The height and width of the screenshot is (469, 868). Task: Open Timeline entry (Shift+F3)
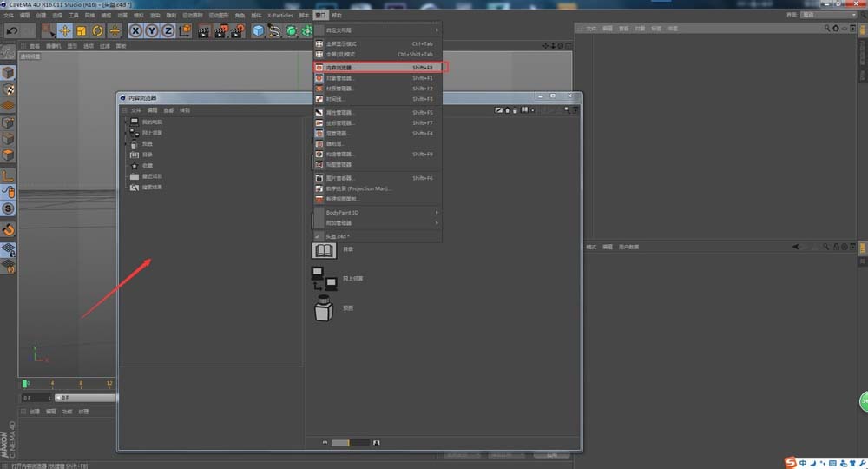coord(378,99)
